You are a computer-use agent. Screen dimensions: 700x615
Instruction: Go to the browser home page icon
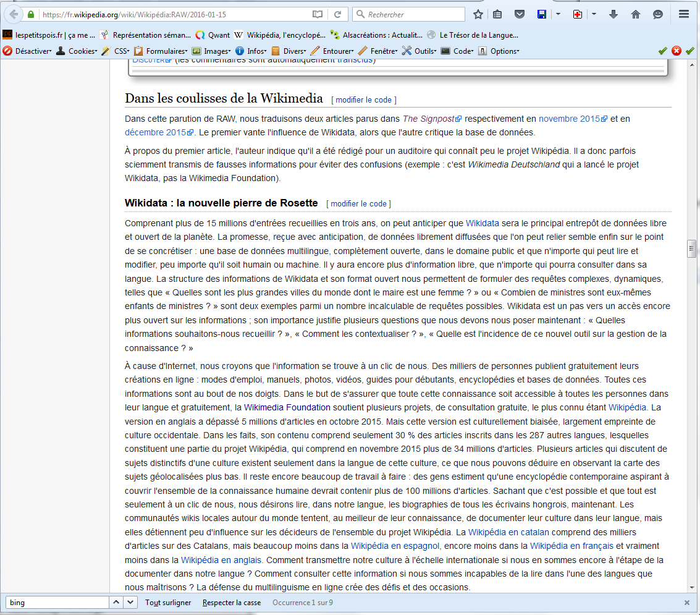tap(635, 14)
